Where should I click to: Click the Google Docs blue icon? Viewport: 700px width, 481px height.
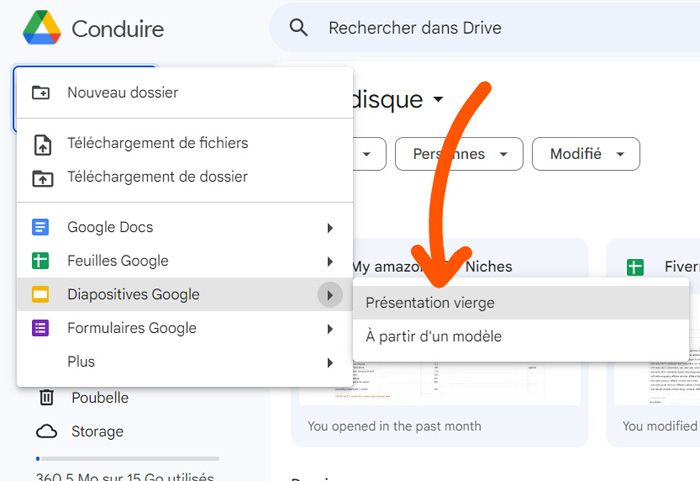pos(40,227)
